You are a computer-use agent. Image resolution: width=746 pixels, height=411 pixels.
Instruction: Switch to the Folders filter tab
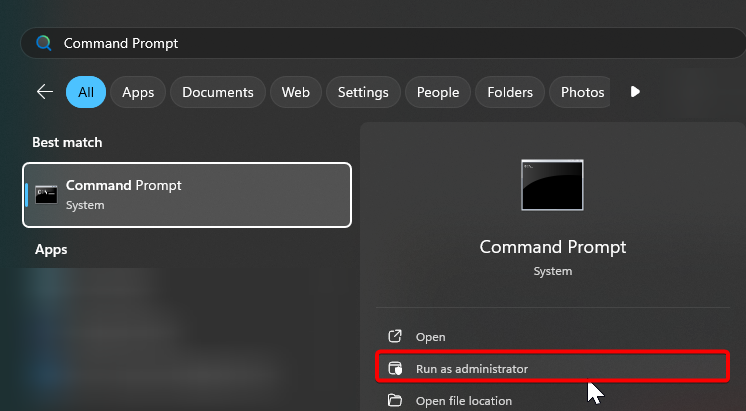510,92
